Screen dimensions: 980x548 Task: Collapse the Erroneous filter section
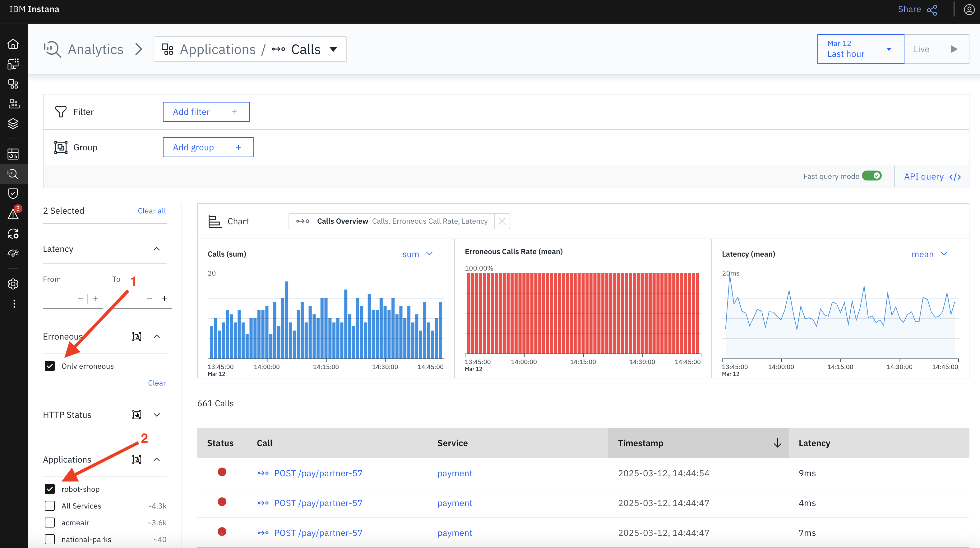pos(156,336)
